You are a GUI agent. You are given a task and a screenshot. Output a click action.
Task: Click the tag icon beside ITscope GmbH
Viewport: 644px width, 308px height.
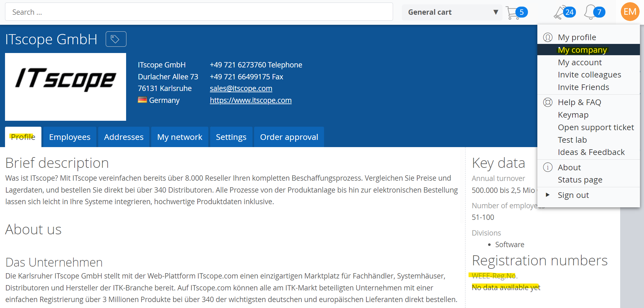coord(115,39)
